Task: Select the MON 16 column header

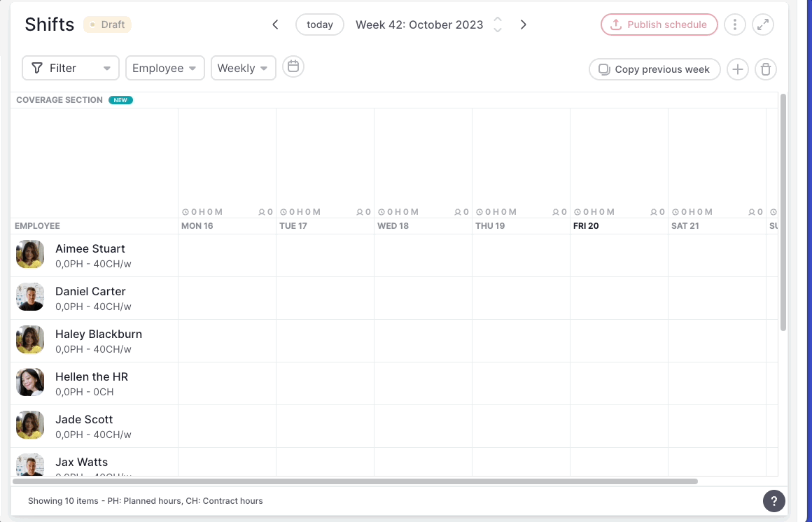Action: pos(197,226)
